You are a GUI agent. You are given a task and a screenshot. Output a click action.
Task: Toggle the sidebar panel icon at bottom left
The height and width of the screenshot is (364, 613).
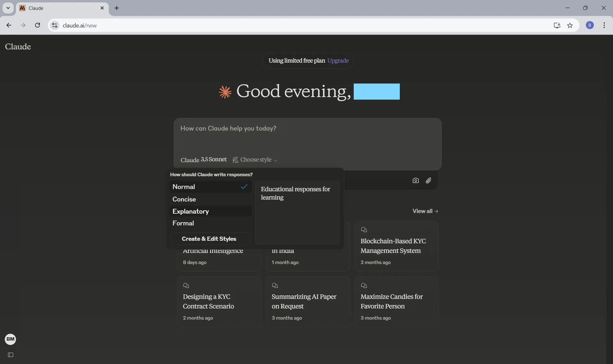pyautogui.click(x=11, y=355)
